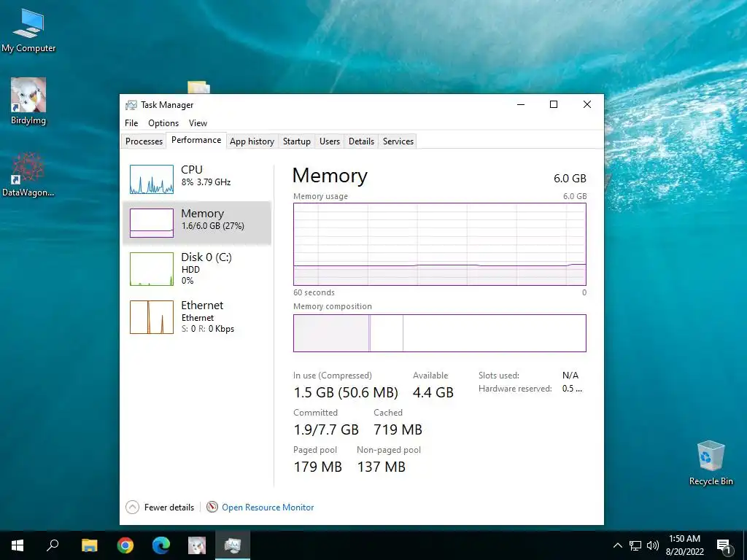Click Task Manager taskbar button
747x560 pixels.
[x=233, y=545]
